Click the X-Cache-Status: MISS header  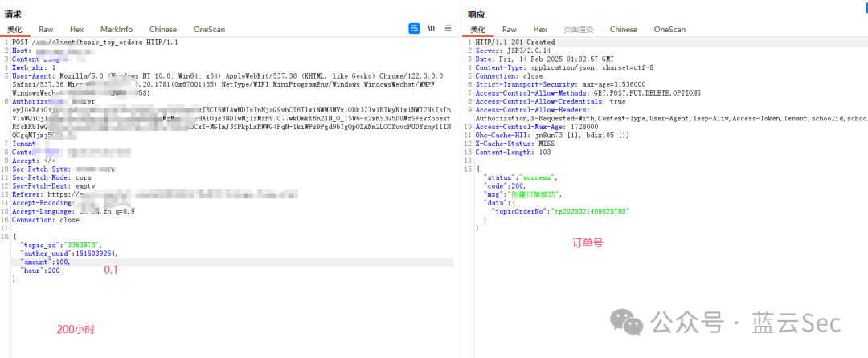click(x=517, y=144)
